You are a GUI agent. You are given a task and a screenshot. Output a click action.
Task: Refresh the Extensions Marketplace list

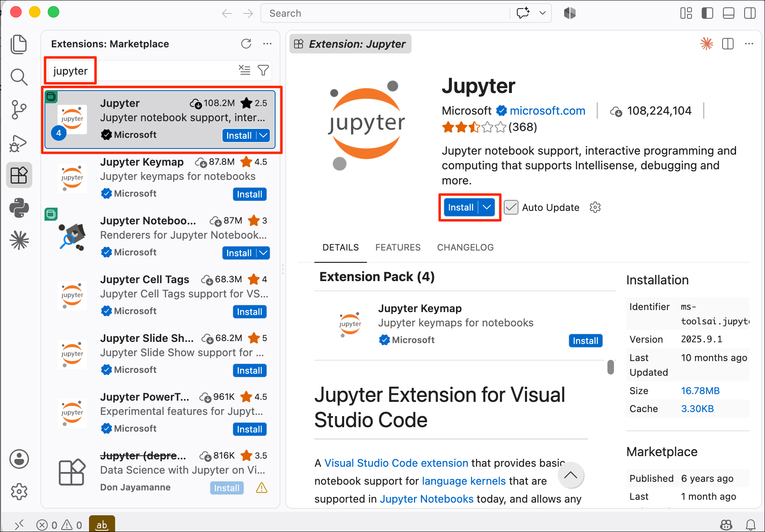click(246, 44)
